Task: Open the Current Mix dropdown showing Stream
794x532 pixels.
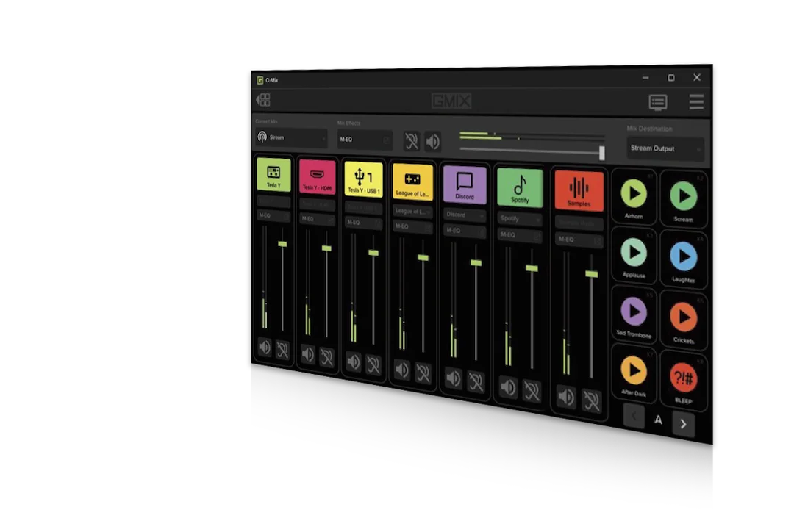Action: click(x=292, y=137)
